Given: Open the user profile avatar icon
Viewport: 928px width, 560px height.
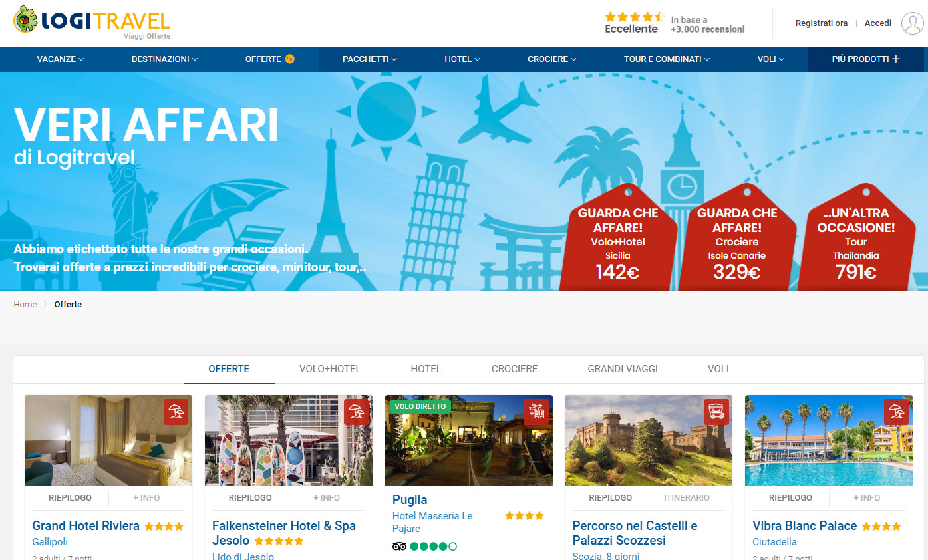Looking at the screenshot, I should pos(912,23).
